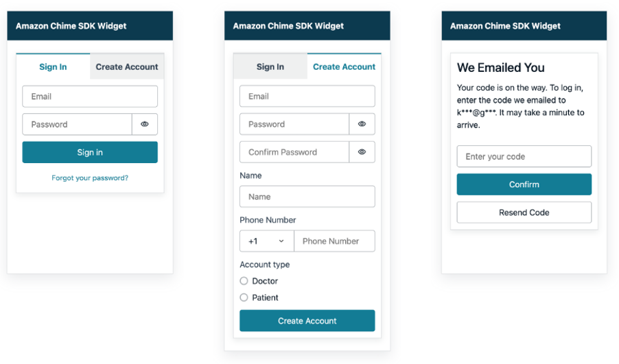Submit the Create Account button
Viewport: 619px width, 364px height.
[x=307, y=321]
